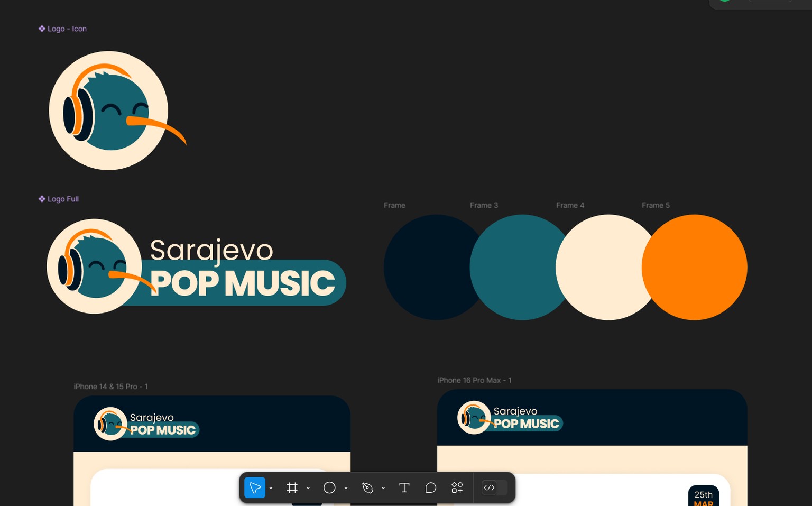Select the Pen tool
This screenshot has height=506, width=812.
[x=367, y=487]
